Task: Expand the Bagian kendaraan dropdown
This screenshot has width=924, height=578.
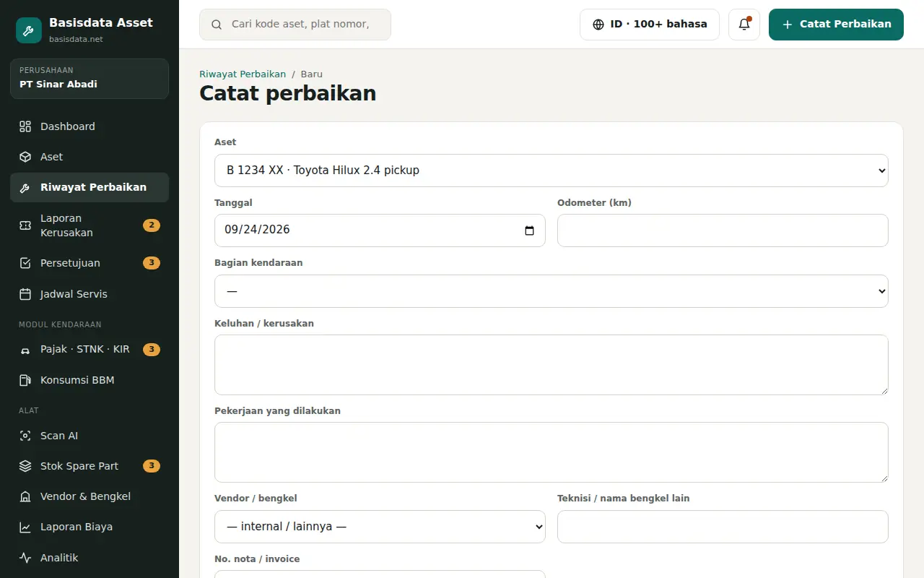Action: [552, 291]
